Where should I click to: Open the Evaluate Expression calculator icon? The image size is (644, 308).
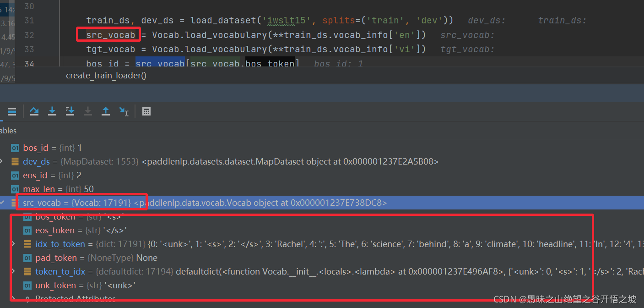146,111
